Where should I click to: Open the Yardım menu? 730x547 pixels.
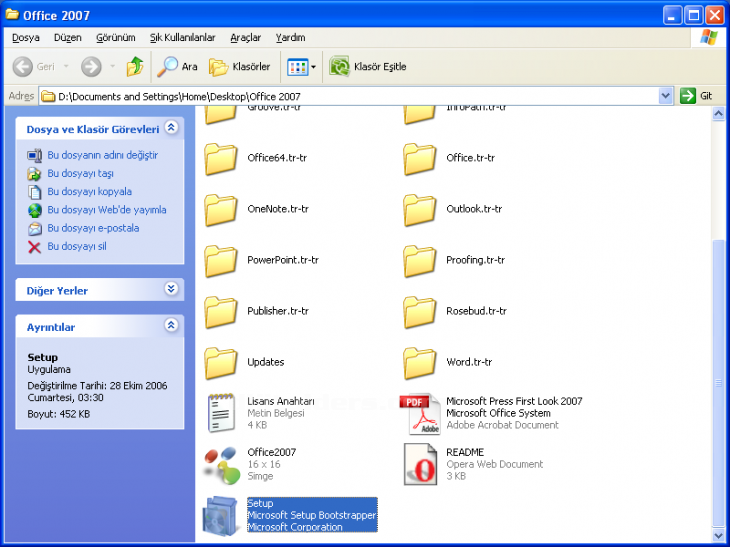click(x=291, y=37)
